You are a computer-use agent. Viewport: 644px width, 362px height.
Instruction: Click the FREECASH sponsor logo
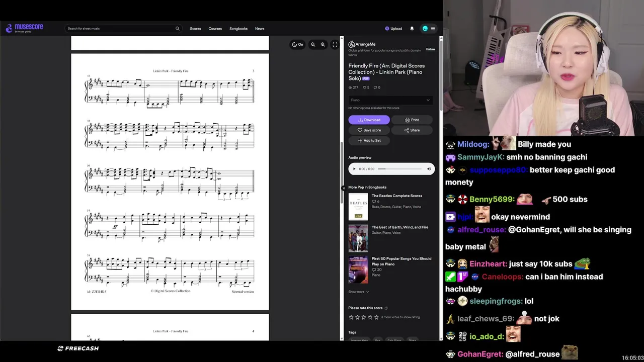(78, 348)
